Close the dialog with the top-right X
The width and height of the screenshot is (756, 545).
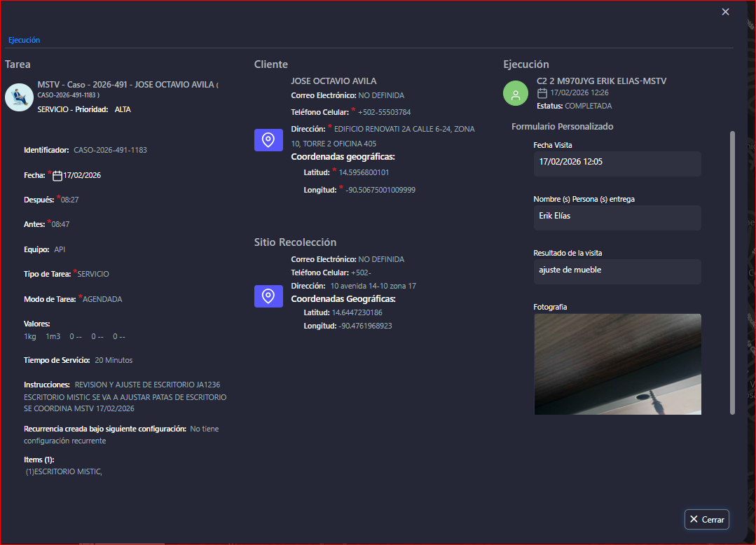click(x=725, y=12)
